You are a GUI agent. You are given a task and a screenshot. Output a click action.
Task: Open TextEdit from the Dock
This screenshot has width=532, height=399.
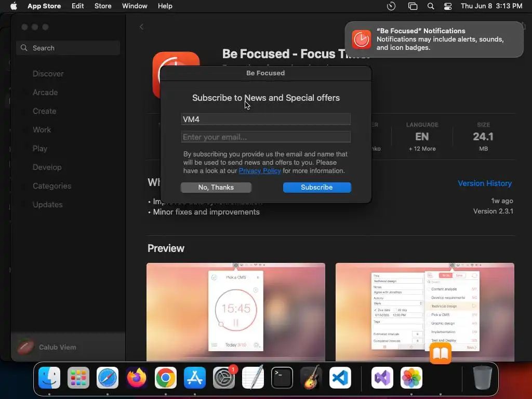coord(253,377)
